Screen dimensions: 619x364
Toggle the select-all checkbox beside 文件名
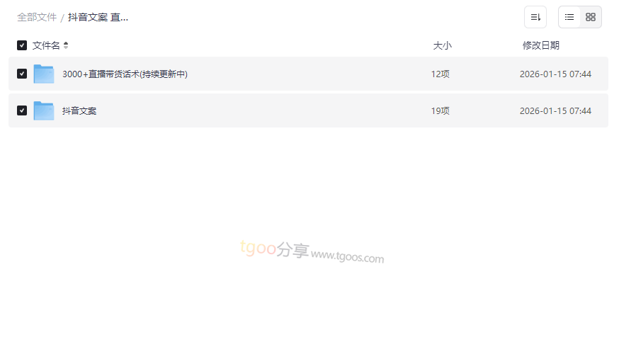click(22, 45)
